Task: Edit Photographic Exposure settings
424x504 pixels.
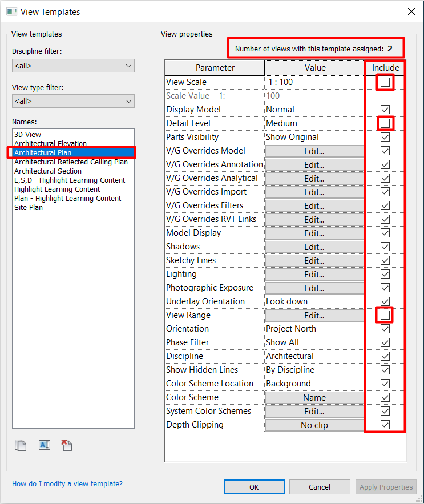Action: (x=314, y=288)
